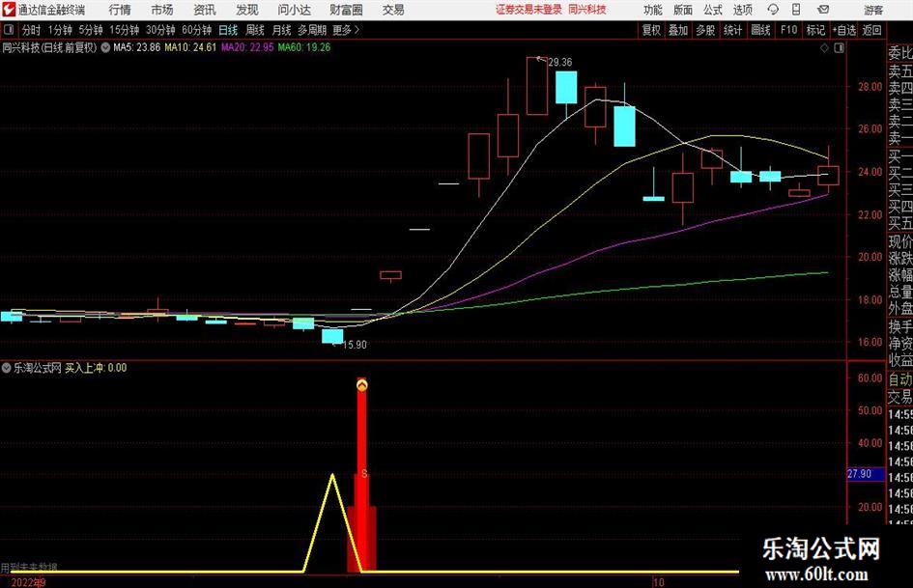Open the 市场 menu
913x588 pixels.
[162, 10]
